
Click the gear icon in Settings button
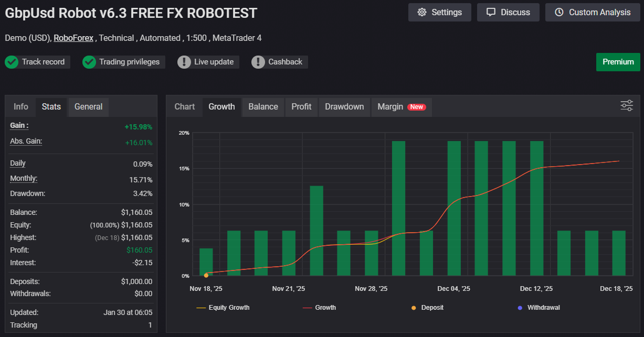[x=422, y=12]
